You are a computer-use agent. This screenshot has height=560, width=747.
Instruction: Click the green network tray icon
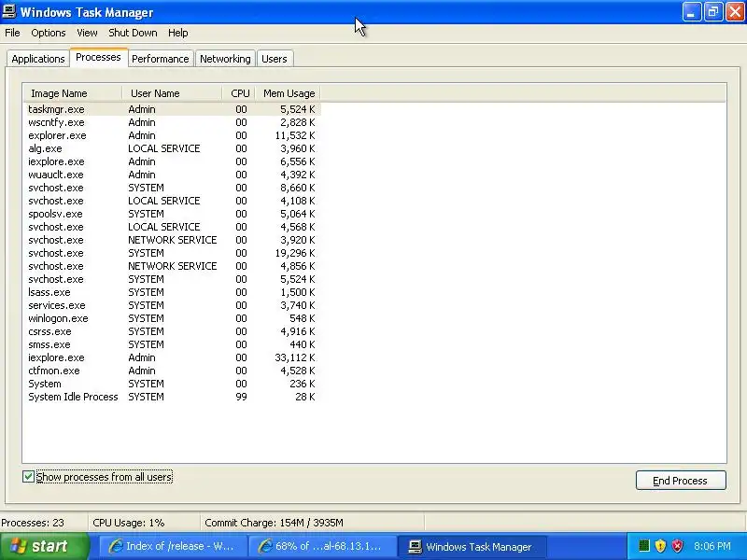point(643,546)
